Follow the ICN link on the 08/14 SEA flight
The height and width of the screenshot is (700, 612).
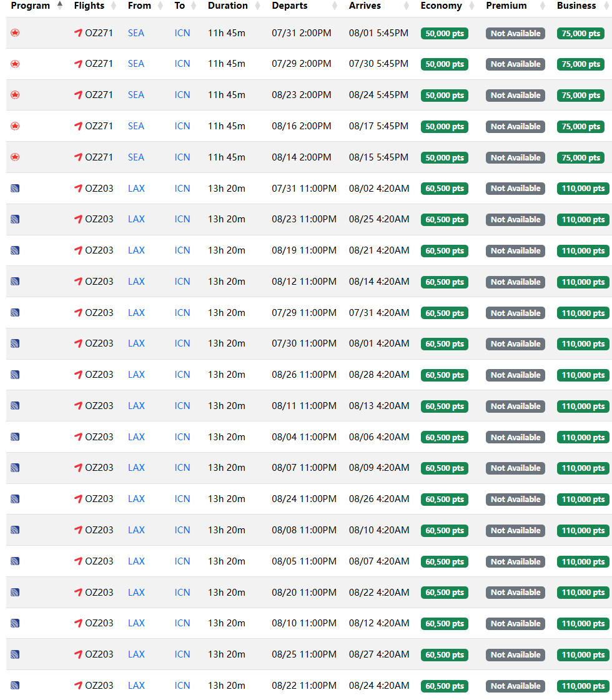(x=182, y=157)
